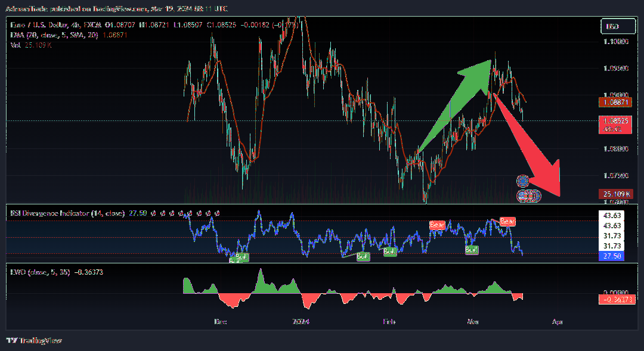
Task: Click the -0.36373 EWO value label
Action: click(617, 300)
